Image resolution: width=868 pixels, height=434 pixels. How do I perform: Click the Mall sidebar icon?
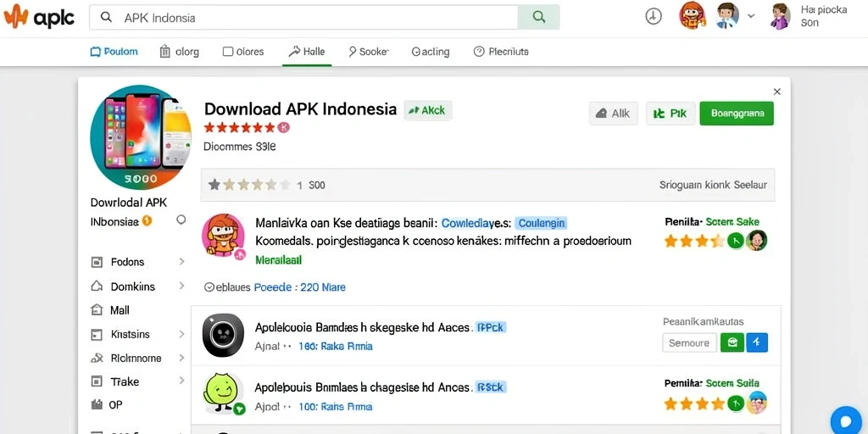coord(97,310)
